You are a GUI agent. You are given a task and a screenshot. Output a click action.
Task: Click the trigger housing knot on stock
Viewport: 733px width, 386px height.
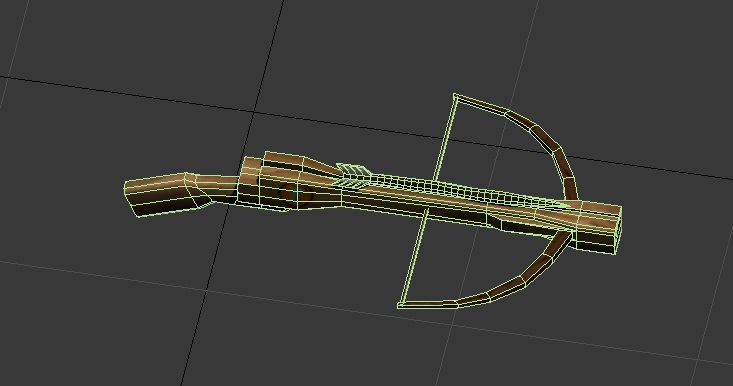pyautogui.click(x=295, y=193)
